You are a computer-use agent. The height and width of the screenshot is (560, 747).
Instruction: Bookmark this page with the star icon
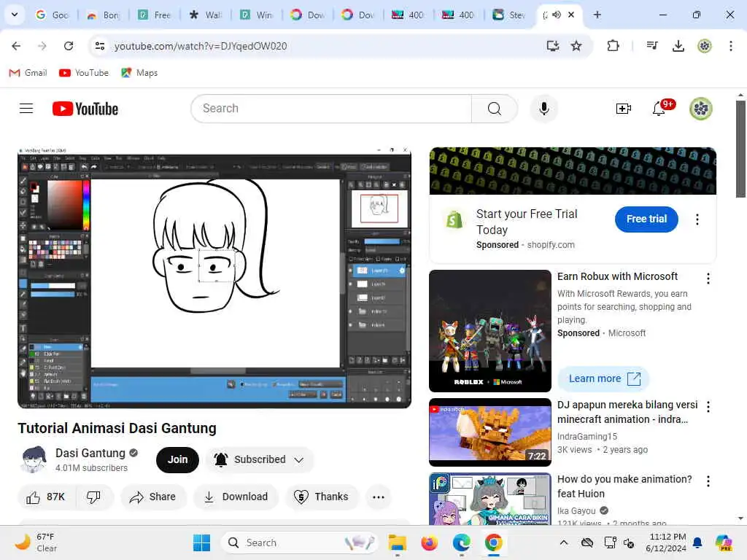tap(576, 46)
